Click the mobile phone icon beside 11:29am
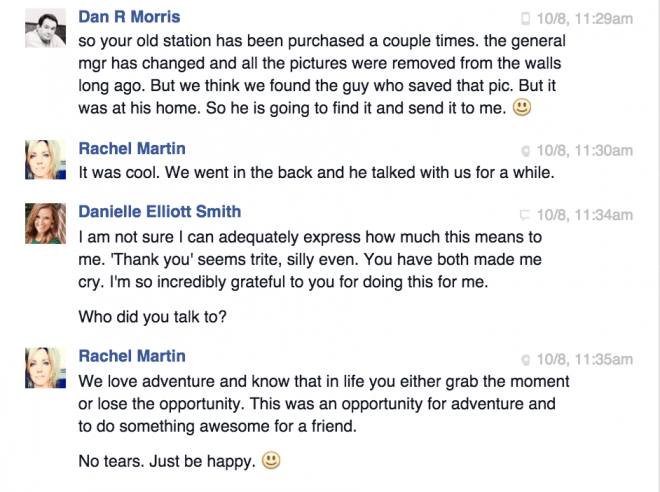The height and width of the screenshot is (492, 660). click(x=525, y=19)
